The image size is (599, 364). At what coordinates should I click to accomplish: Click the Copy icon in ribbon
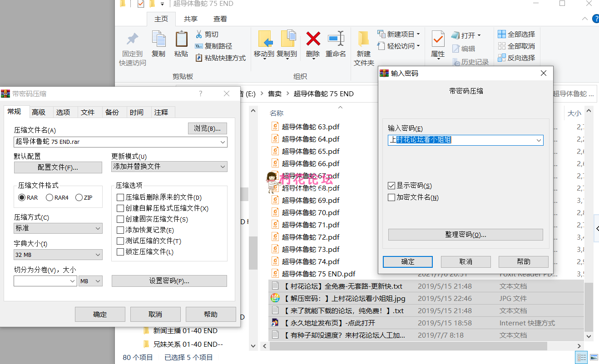coord(158,39)
